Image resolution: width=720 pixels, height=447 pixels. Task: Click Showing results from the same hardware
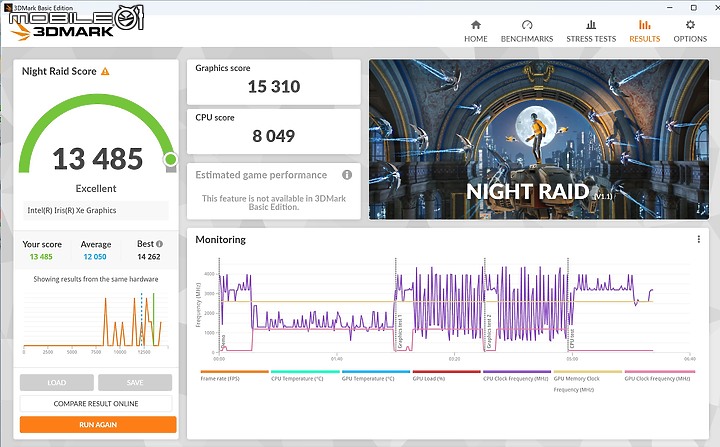pos(96,279)
